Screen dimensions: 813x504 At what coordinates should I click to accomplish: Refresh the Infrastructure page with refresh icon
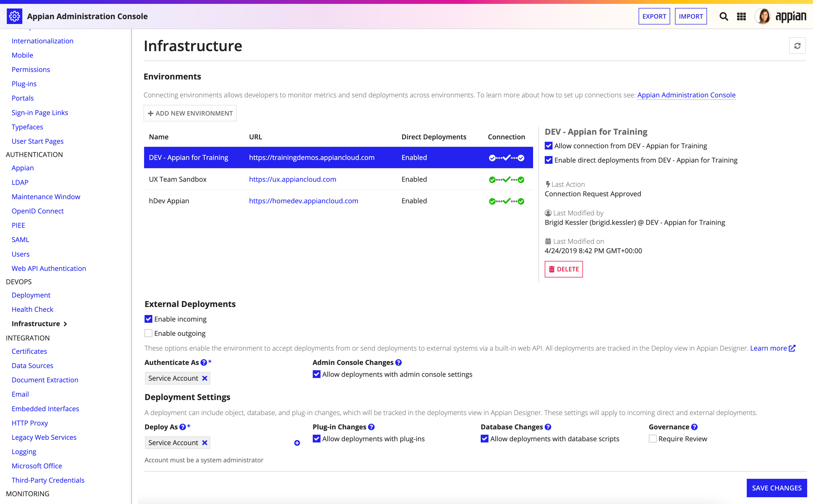tap(797, 46)
